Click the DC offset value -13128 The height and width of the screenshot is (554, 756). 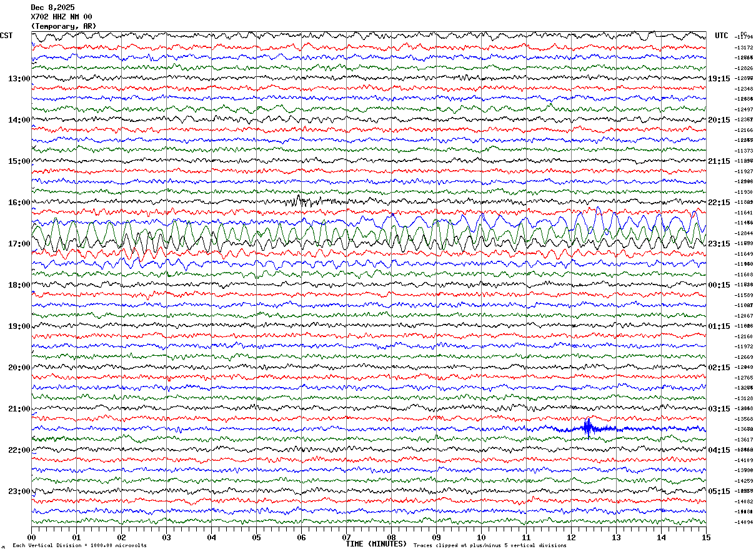coord(744,398)
